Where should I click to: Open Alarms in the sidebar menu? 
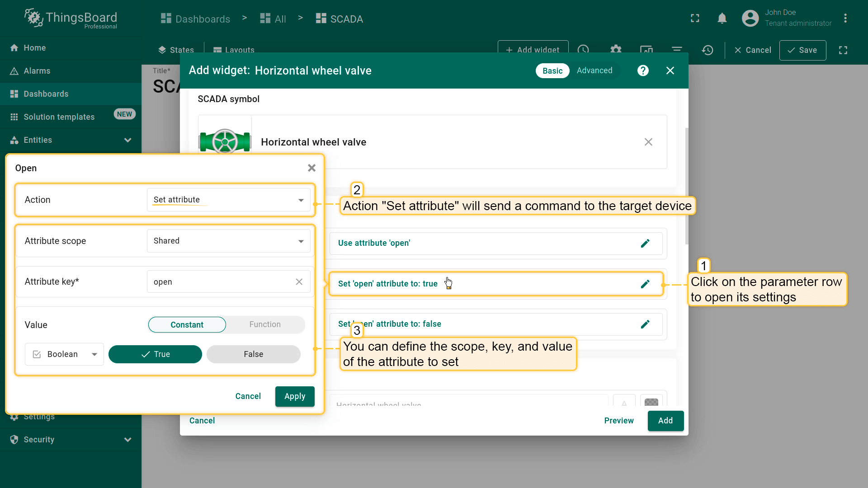point(37,71)
